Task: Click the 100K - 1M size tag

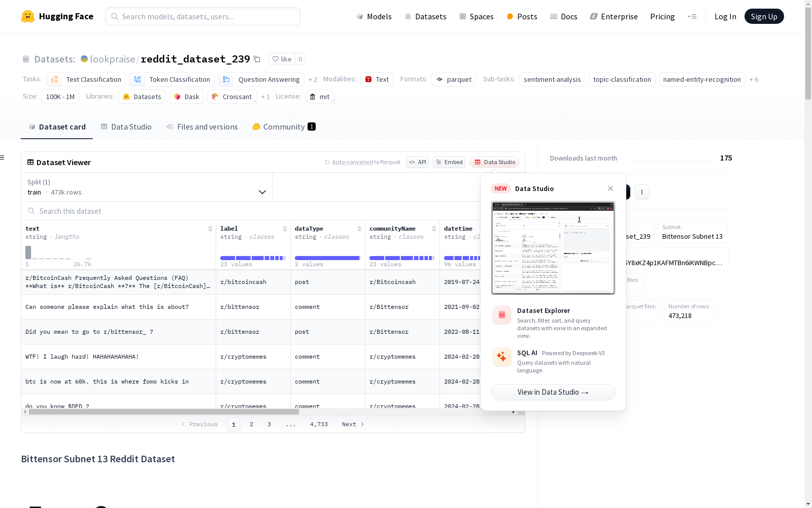Action: [60, 97]
